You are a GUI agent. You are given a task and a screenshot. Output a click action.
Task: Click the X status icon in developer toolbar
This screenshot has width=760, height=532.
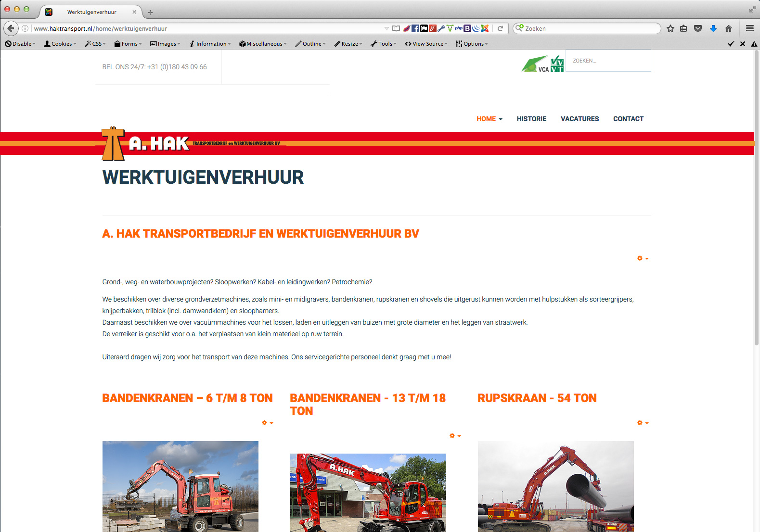(743, 44)
